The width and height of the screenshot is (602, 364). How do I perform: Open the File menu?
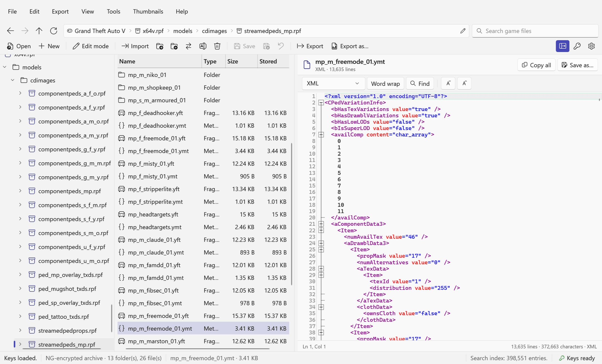point(12,12)
